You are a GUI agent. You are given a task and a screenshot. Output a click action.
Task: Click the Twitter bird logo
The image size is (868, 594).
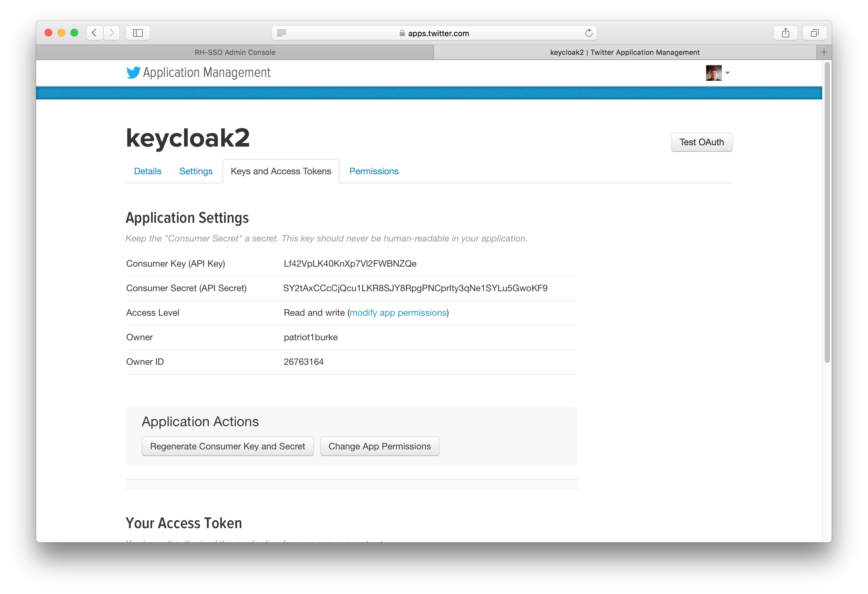[133, 72]
